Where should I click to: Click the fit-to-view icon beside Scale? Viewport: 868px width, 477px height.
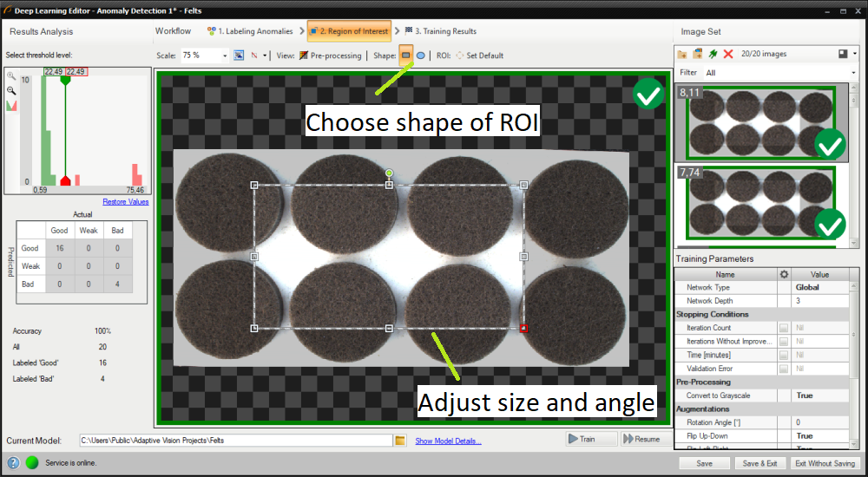click(x=239, y=56)
